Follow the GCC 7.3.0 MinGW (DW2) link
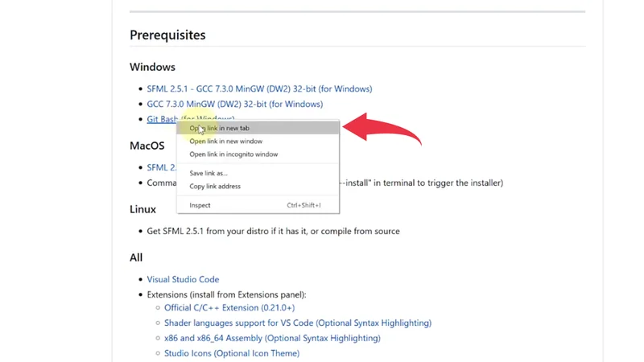Screen dimensions: 644x362 tap(234, 104)
